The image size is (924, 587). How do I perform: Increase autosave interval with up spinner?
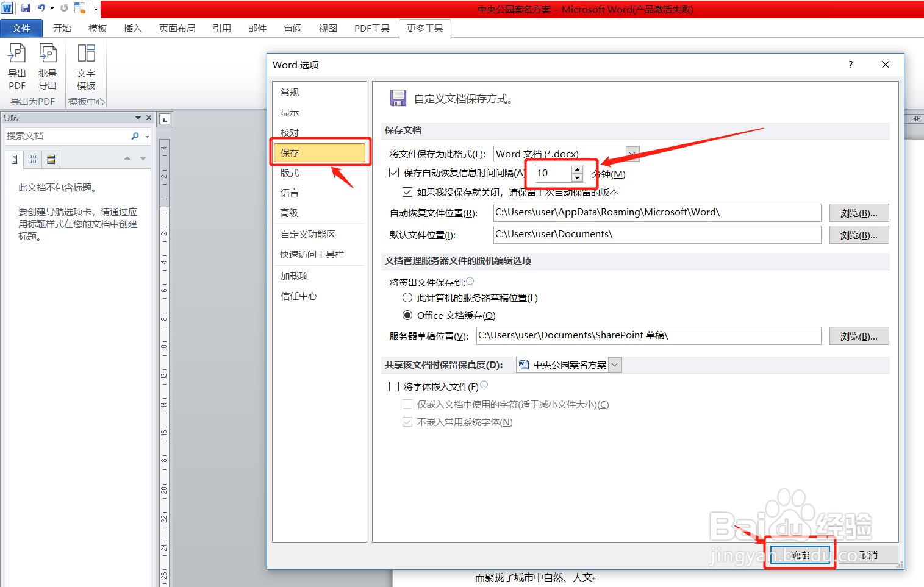click(577, 169)
